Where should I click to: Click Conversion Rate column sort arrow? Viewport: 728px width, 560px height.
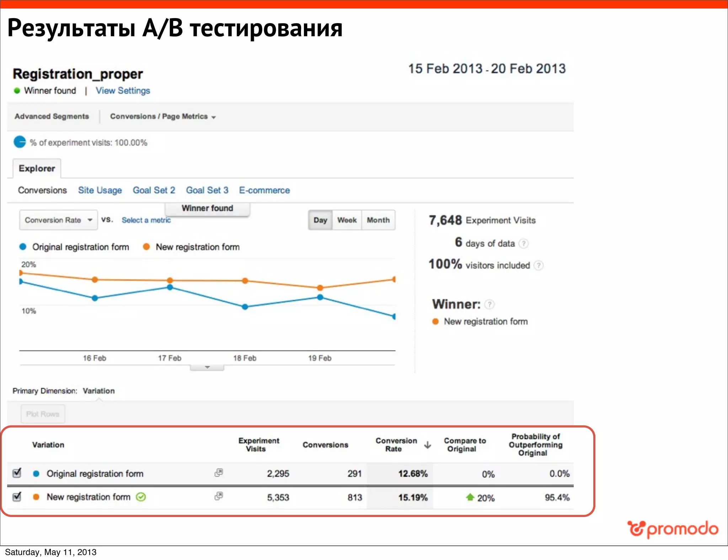tap(428, 445)
